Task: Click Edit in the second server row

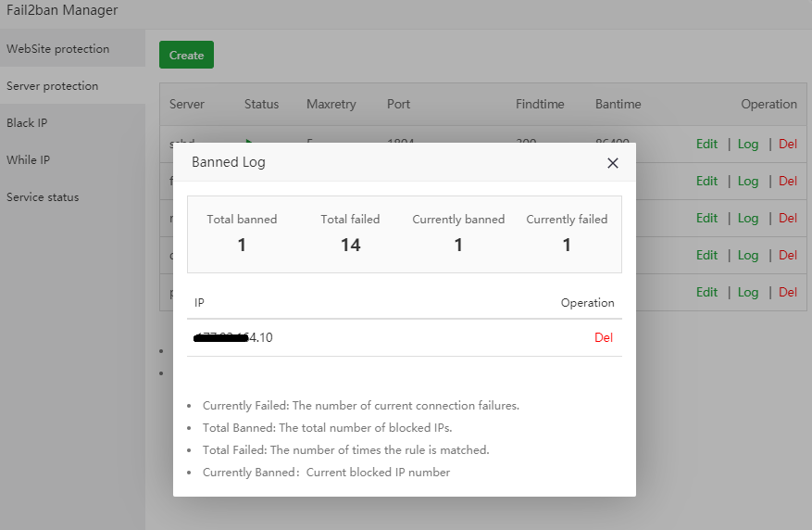Action: [706, 181]
